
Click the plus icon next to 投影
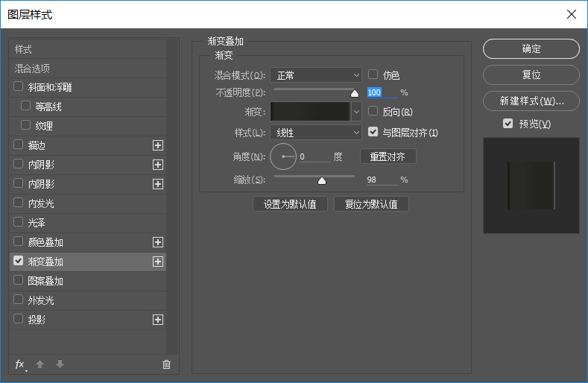point(158,320)
